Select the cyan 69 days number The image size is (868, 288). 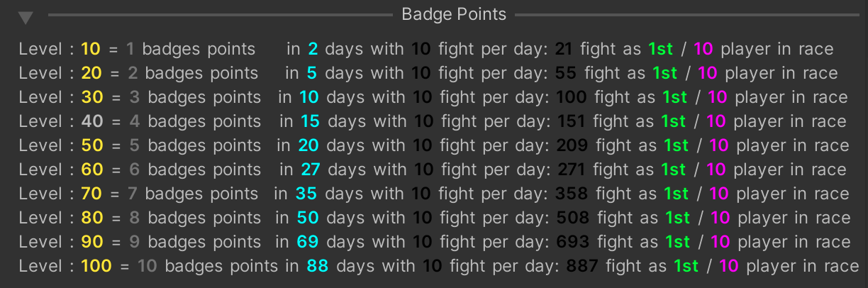308,242
